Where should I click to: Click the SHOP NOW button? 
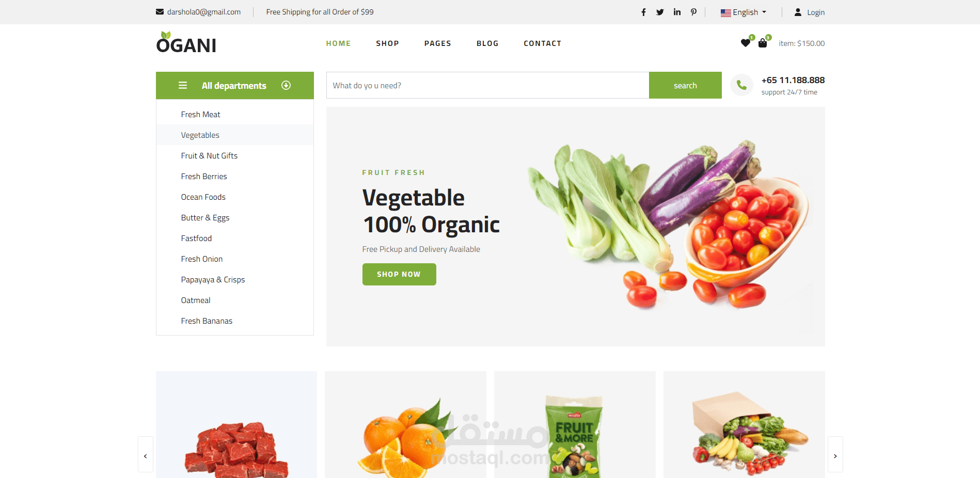pyautogui.click(x=399, y=274)
